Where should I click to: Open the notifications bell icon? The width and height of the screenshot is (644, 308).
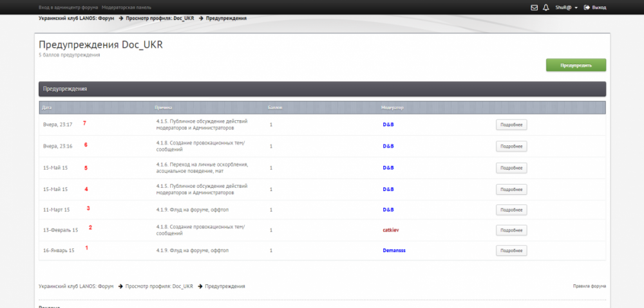546,7
